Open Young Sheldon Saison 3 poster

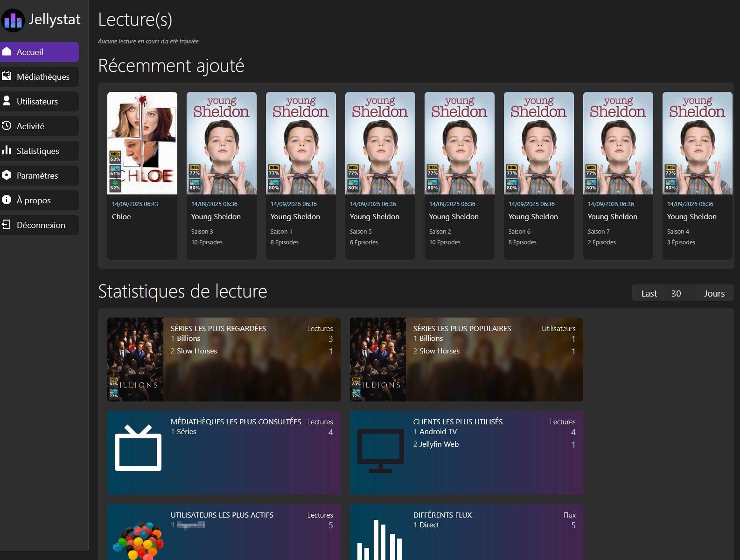click(x=222, y=143)
